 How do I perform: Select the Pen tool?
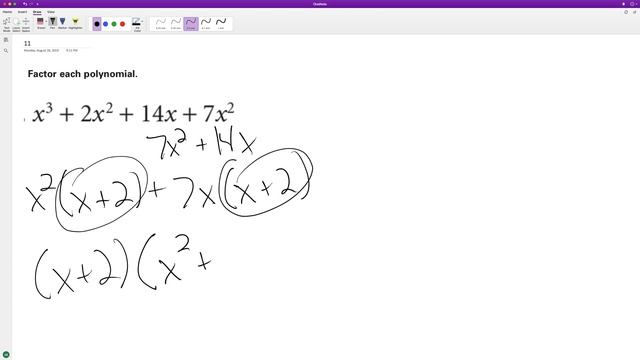[53, 23]
